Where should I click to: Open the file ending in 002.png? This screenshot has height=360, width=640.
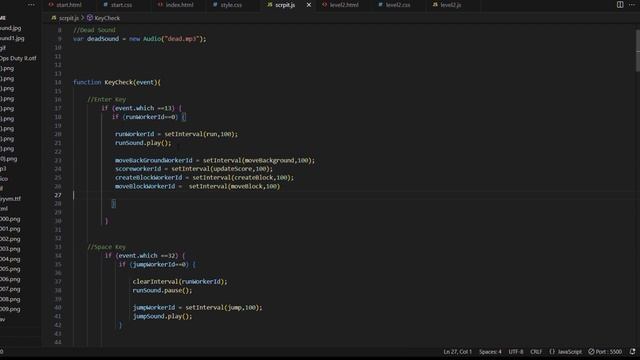click(10, 239)
